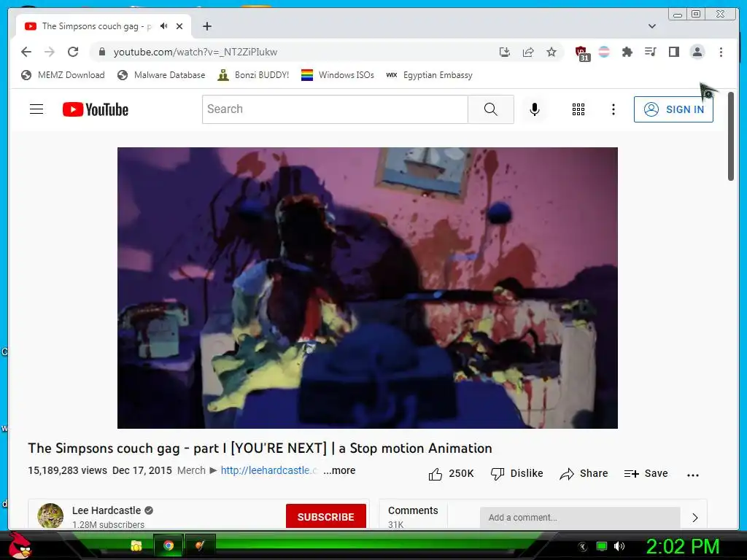Open the file explorer taskbar icon

pyautogui.click(x=136, y=545)
